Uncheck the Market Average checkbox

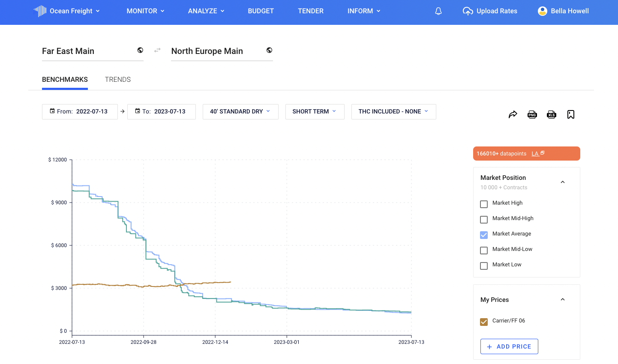coord(484,235)
